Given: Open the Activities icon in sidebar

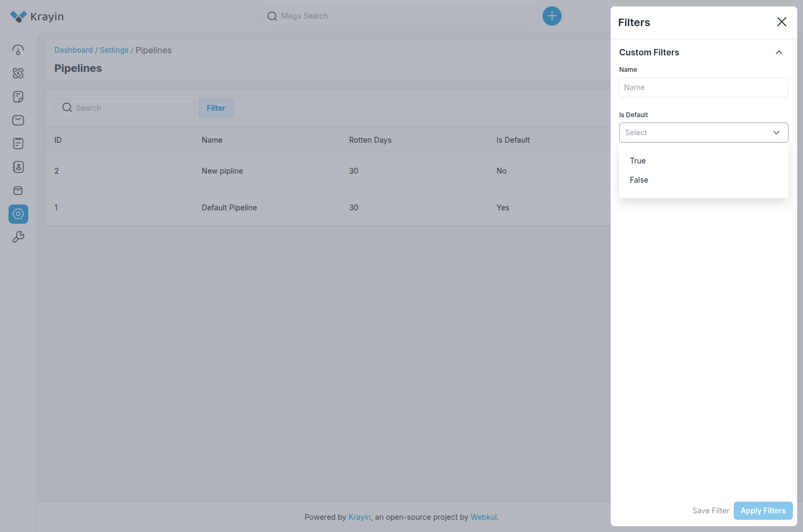Looking at the screenshot, I should point(18,144).
